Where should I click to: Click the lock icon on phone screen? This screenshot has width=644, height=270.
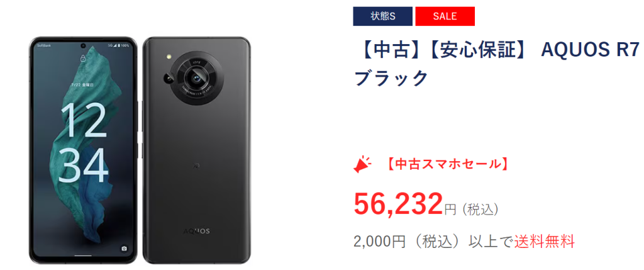tap(83, 58)
